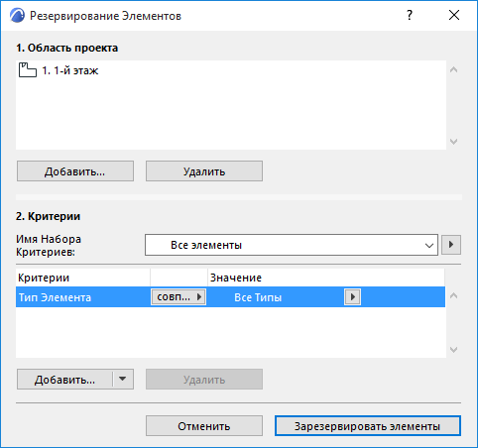Click the Значение column header

[x=326, y=278]
